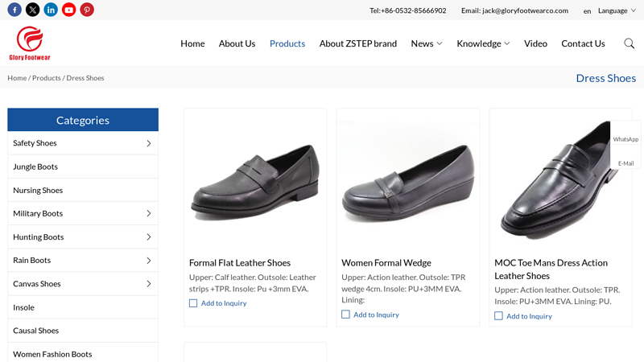The image size is (644, 362).
Task: Open the search magnifier icon
Action: click(x=629, y=43)
